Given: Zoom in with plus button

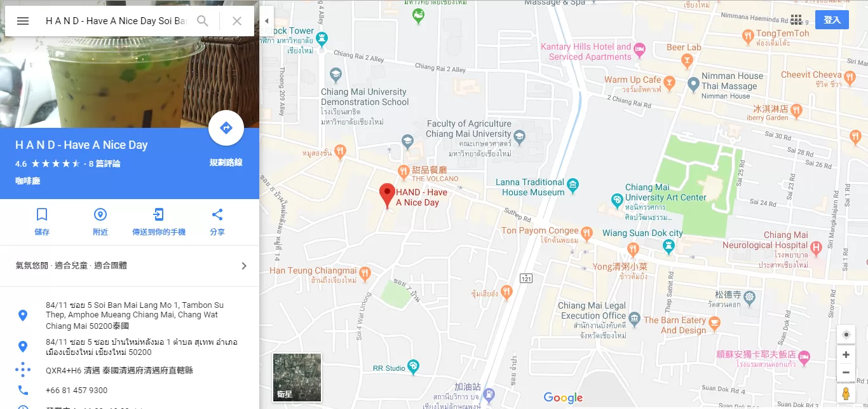Looking at the screenshot, I should [846, 355].
